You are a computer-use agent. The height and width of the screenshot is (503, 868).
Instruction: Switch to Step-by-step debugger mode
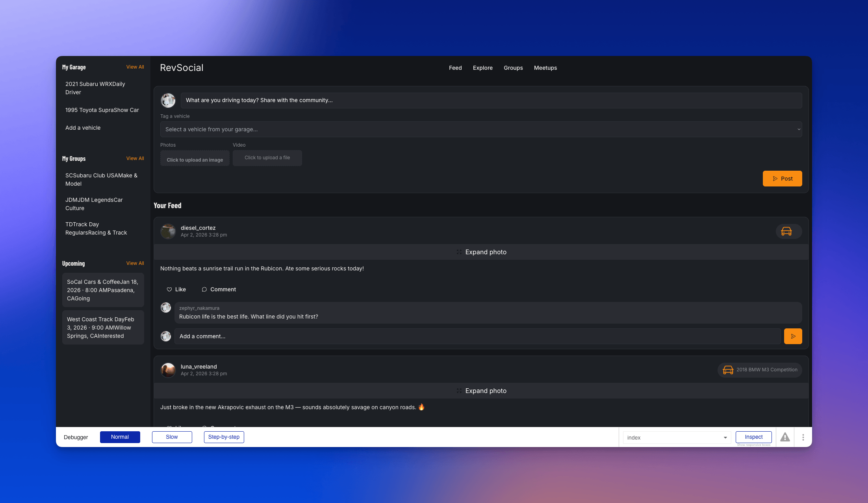(224, 437)
